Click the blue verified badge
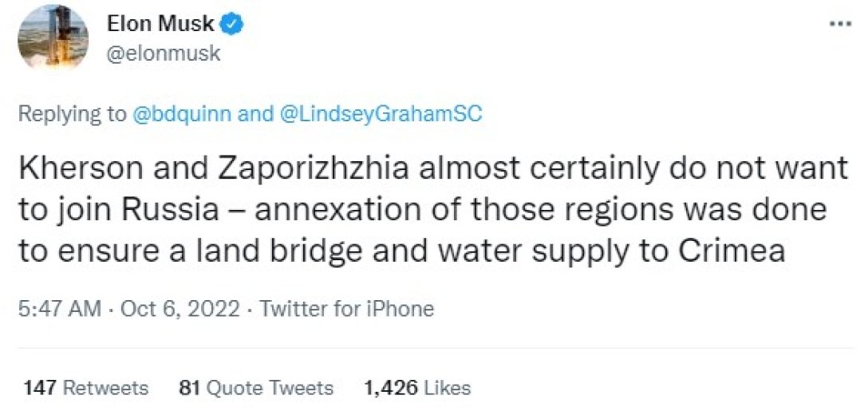 232,26
